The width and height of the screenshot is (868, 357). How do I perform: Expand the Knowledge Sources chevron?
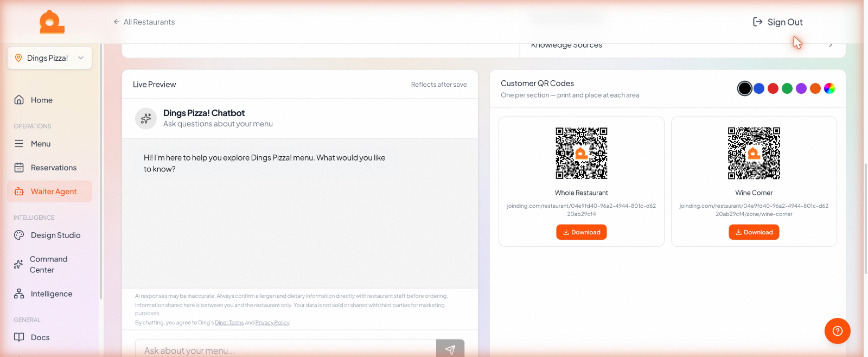click(x=831, y=45)
